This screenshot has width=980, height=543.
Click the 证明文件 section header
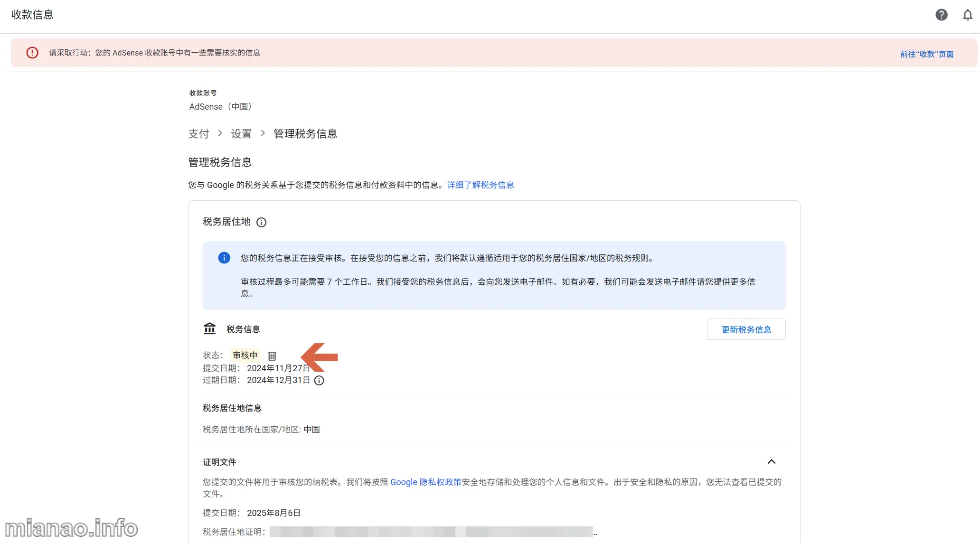point(219,462)
